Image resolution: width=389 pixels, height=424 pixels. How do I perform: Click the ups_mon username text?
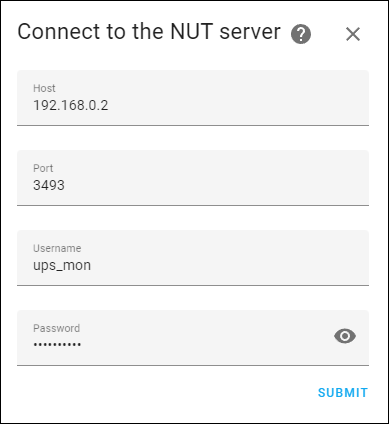pos(62,266)
